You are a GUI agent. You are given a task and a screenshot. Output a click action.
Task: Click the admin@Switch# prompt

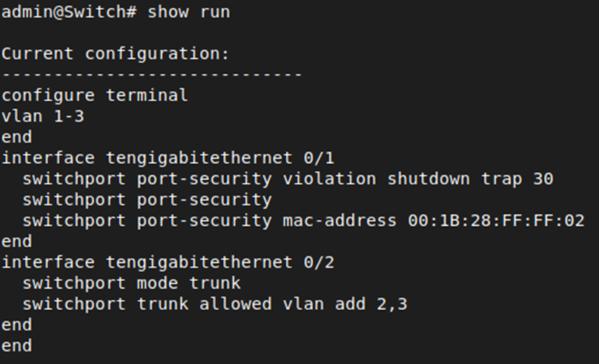[68, 12]
